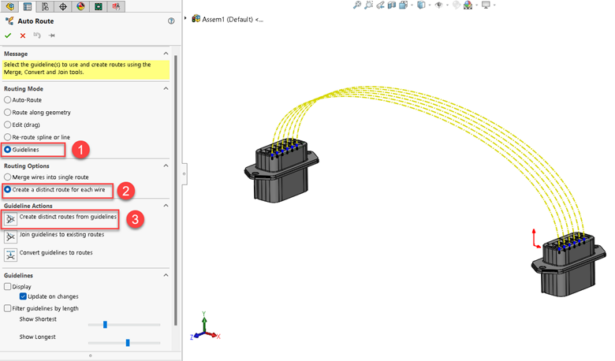Viewport: 615px width, 361px height.
Task: Open Auto Route help question mark
Action: (171, 21)
